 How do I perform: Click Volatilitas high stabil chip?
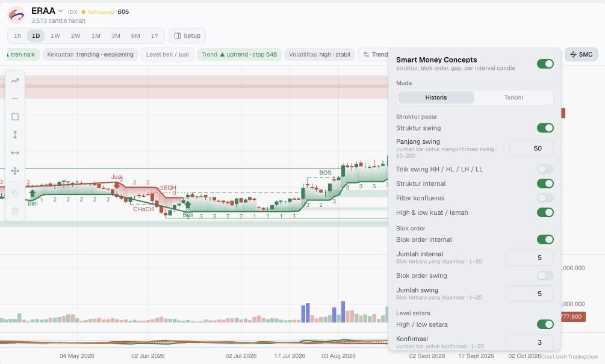point(320,54)
